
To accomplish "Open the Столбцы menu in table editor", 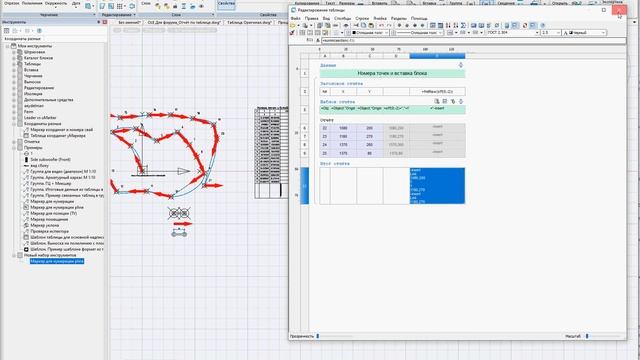I will [342, 18].
